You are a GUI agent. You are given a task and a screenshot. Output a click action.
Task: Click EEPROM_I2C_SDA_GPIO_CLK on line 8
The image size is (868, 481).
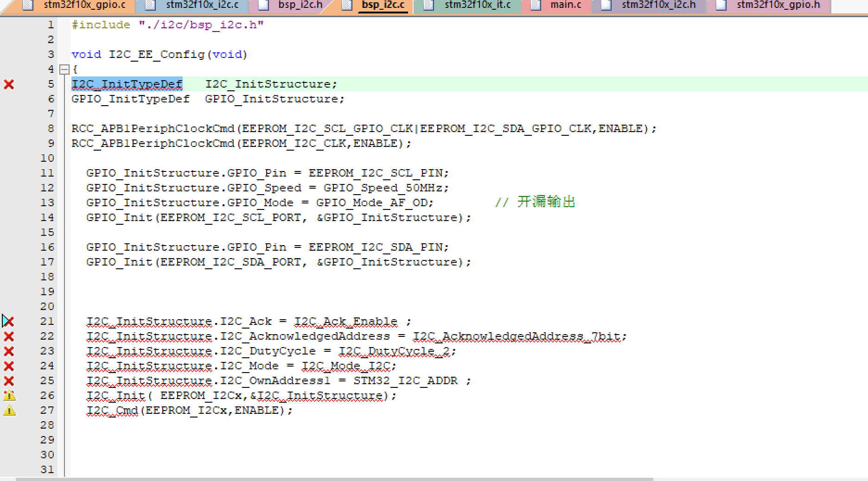coord(505,128)
